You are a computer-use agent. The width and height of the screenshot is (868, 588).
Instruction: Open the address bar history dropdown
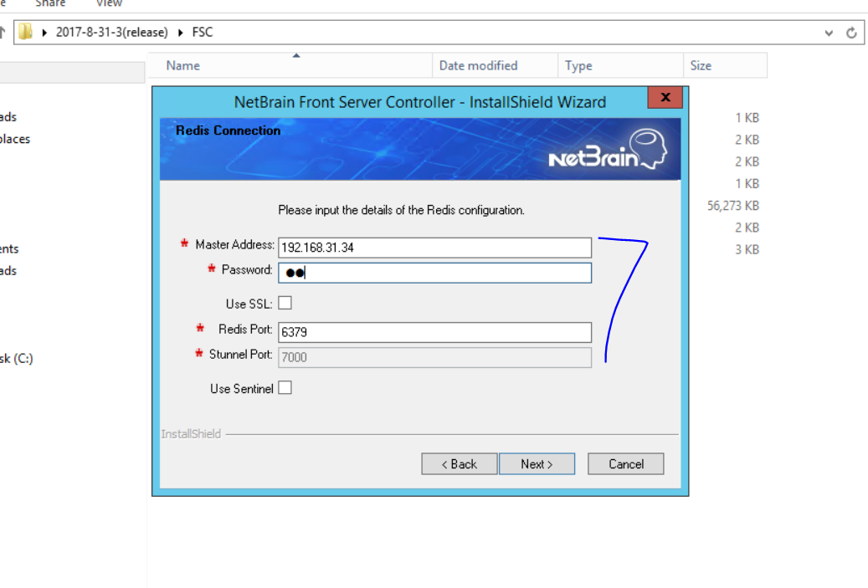click(829, 33)
